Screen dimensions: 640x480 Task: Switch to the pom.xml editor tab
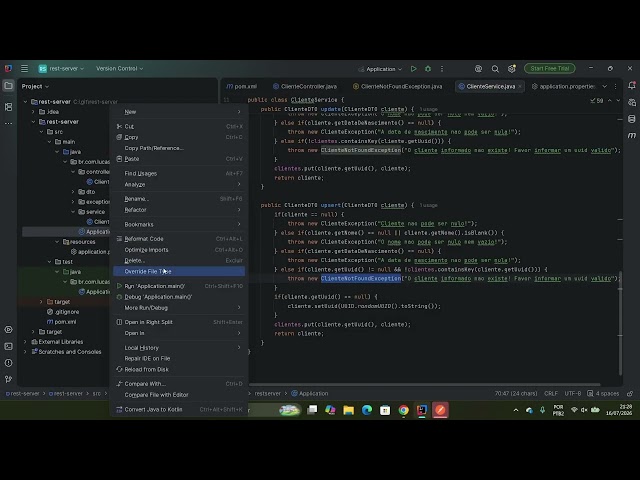[242, 87]
